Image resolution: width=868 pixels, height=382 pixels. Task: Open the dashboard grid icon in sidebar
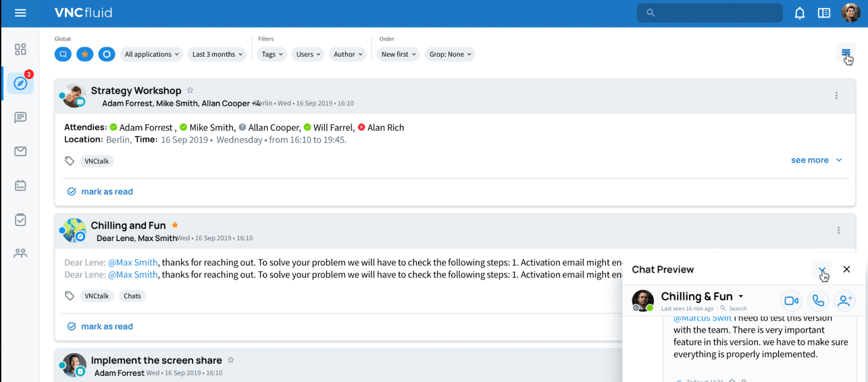coord(20,49)
